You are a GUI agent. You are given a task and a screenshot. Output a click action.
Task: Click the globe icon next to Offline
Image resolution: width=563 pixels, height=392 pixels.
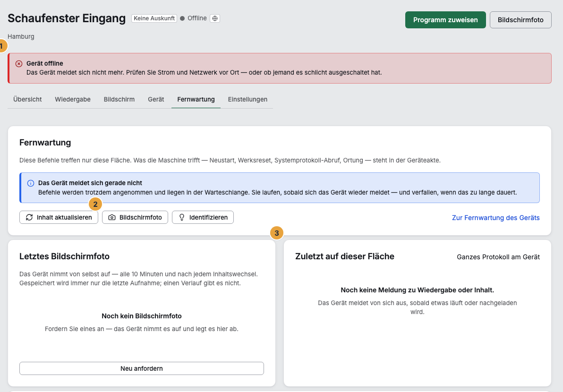(x=215, y=18)
